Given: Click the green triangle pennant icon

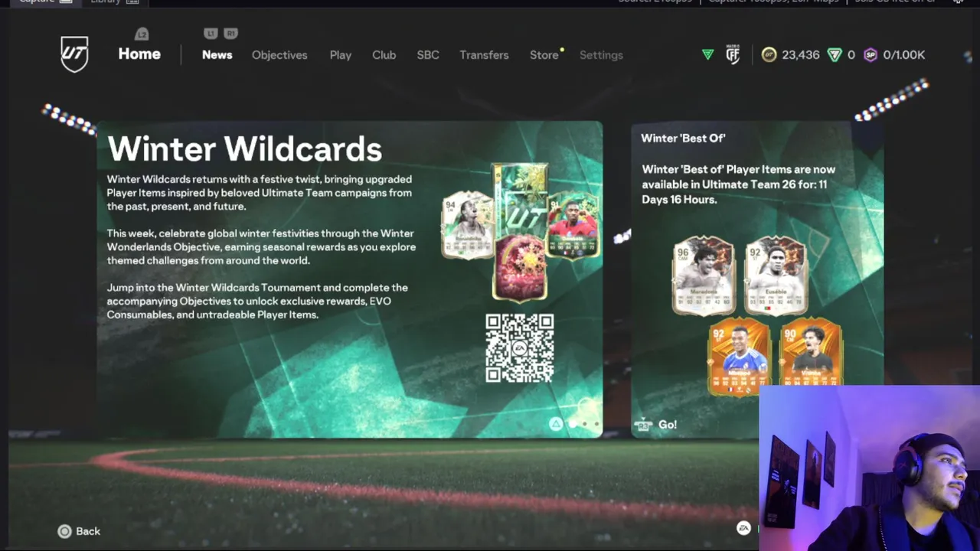Looking at the screenshot, I should [x=707, y=54].
